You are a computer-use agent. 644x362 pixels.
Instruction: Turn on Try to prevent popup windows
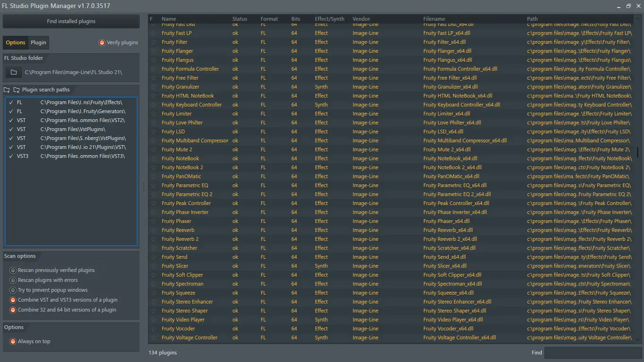click(13, 290)
